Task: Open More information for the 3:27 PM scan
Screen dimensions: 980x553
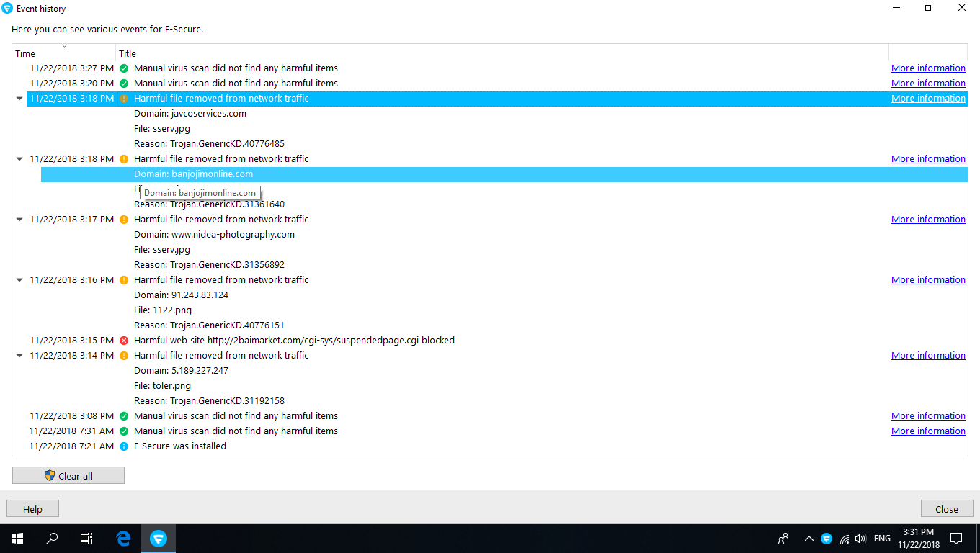Action: click(x=928, y=68)
